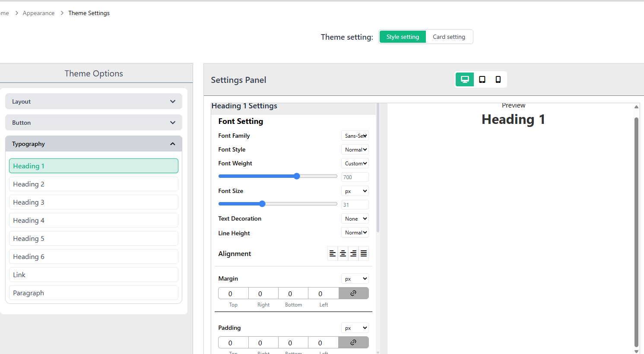
Task: Click the Margin Left input
Action: point(324,294)
